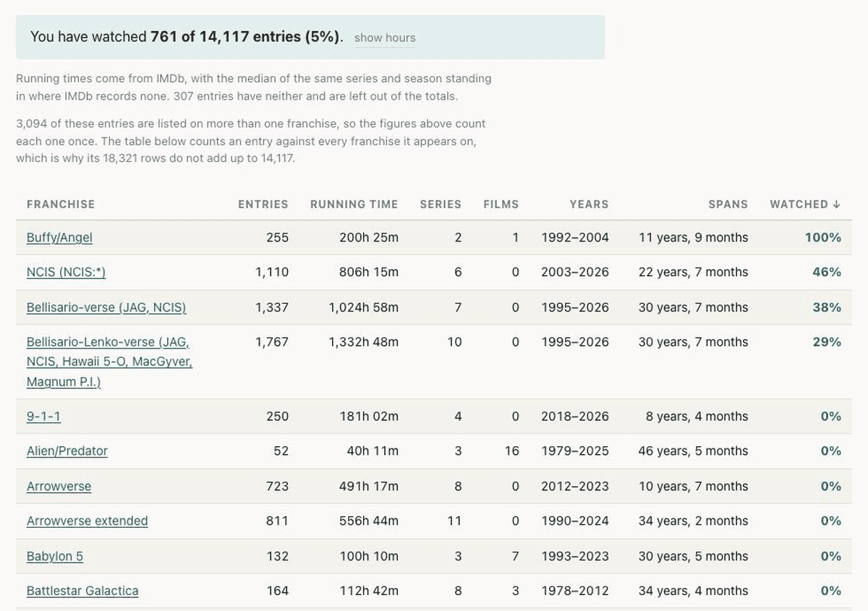Open the Bellisario-verse (JAG, NCIS) link
The image size is (868, 611).
tap(106, 307)
